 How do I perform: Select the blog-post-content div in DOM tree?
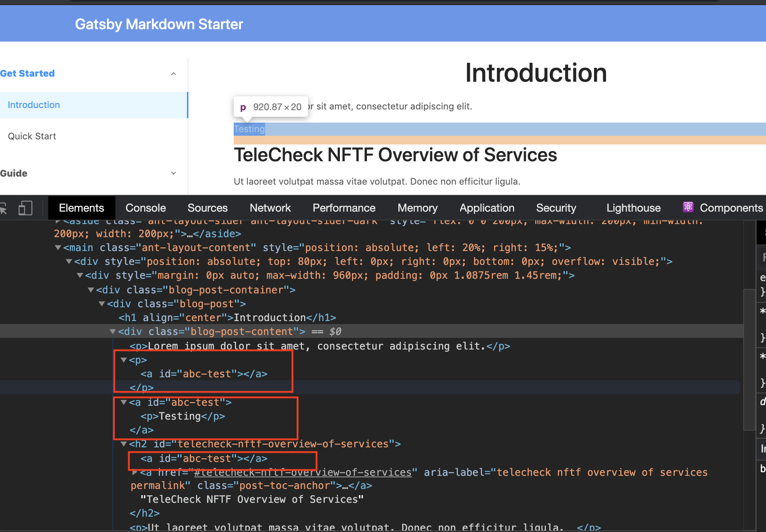click(210, 331)
